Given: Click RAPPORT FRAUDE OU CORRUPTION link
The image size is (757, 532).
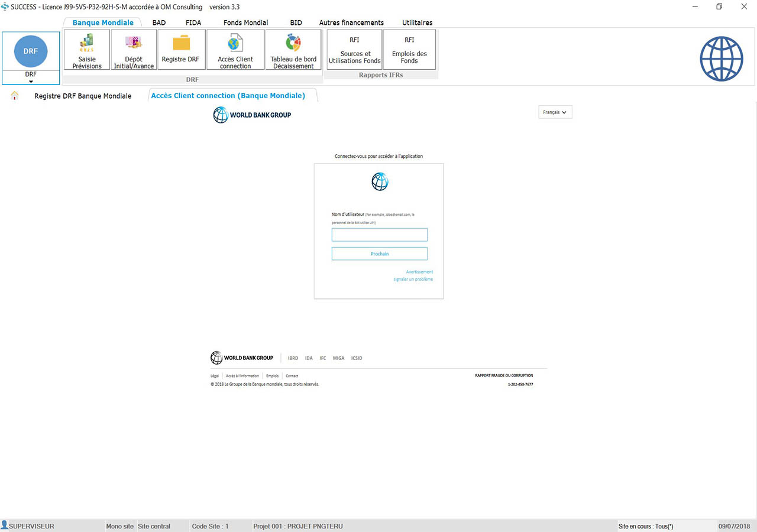Looking at the screenshot, I should (504, 375).
